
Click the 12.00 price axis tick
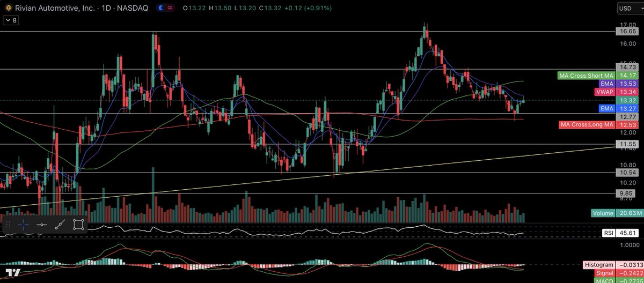(x=627, y=132)
